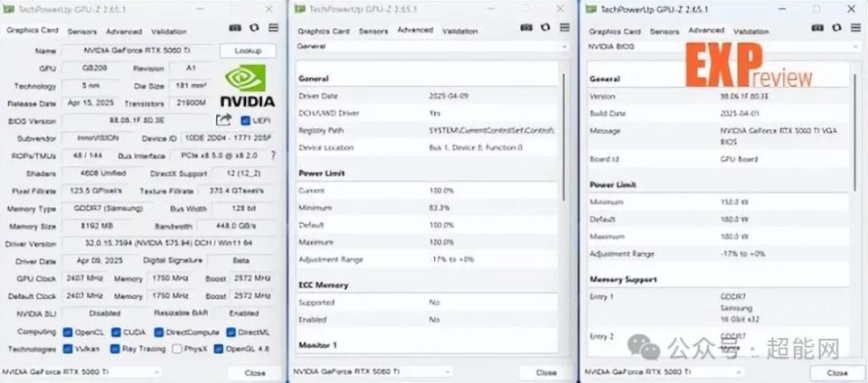
Task: Click Memory Type GDDR7 (Samsung) field
Action: (108, 209)
